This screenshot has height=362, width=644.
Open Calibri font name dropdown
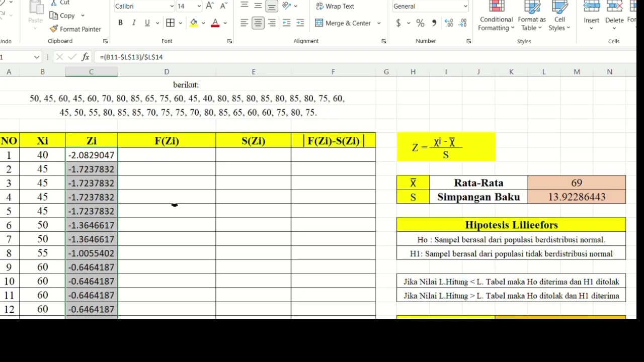pos(172,7)
